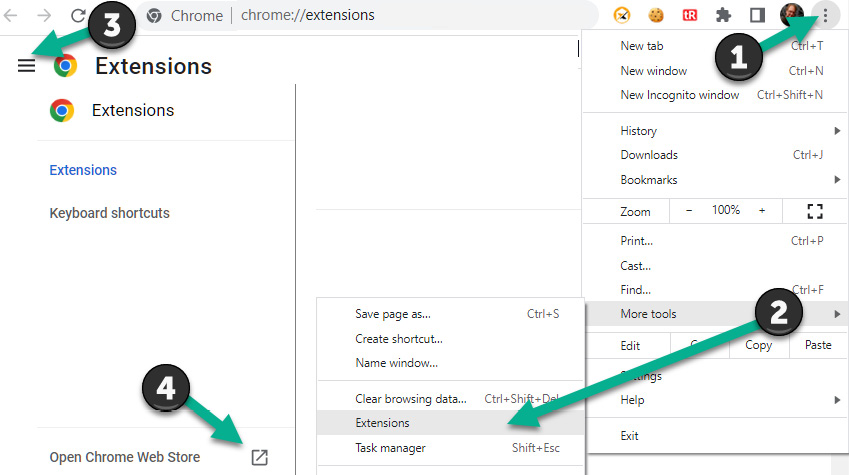849x475 pixels.
Task: Click the external link icon for Web Store
Action: [260, 457]
